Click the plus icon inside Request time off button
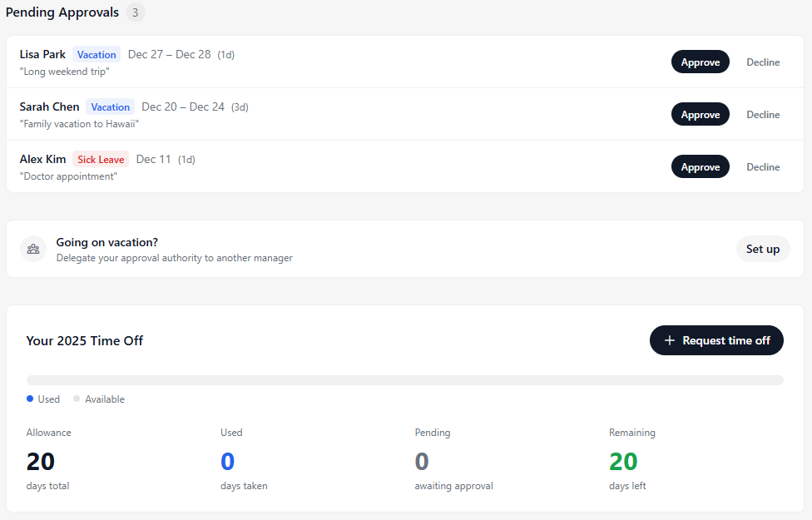812x520 pixels. point(669,340)
